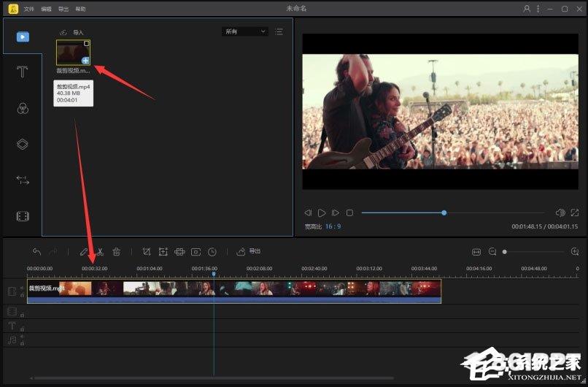Lock the text track
Viewport: 588px width, 387px height.
22,329
